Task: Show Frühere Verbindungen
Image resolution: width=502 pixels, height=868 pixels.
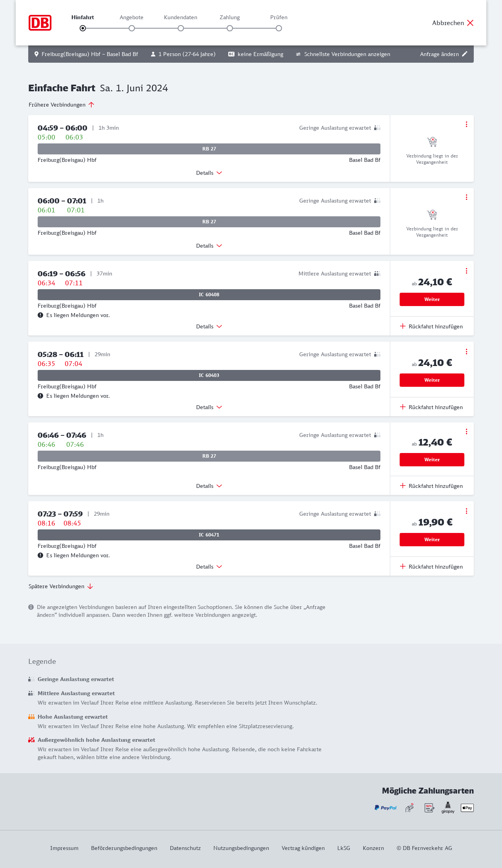Action: click(x=62, y=105)
